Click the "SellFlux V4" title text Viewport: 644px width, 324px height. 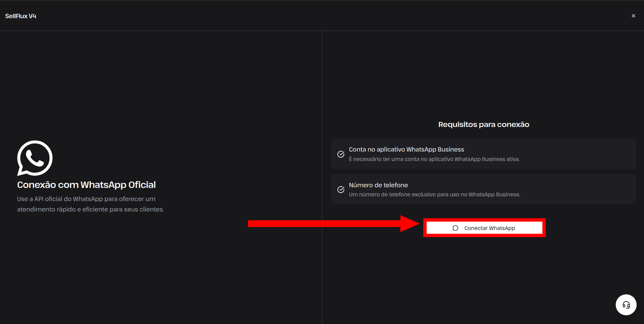coord(21,16)
